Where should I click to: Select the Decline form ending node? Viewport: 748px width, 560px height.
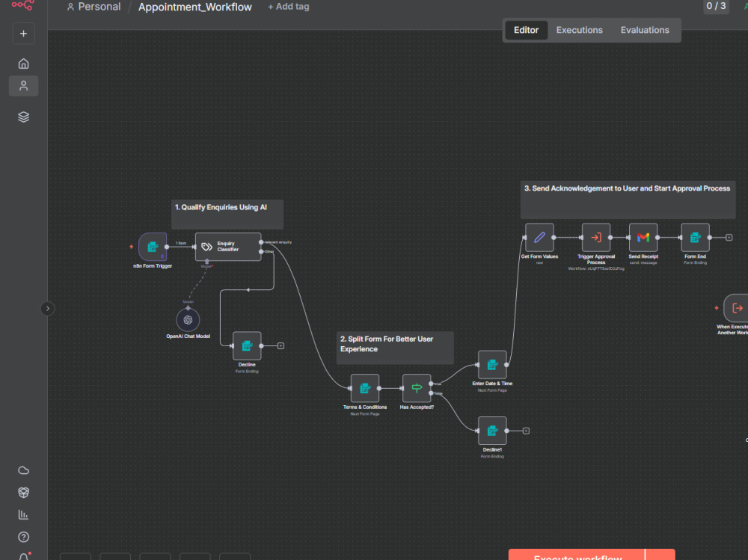[247, 346]
